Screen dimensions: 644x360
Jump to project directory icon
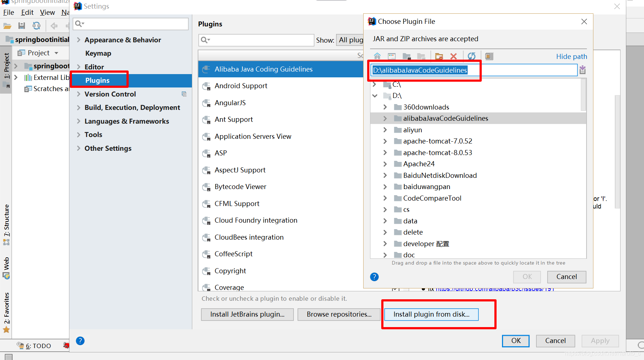(x=407, y=56)
